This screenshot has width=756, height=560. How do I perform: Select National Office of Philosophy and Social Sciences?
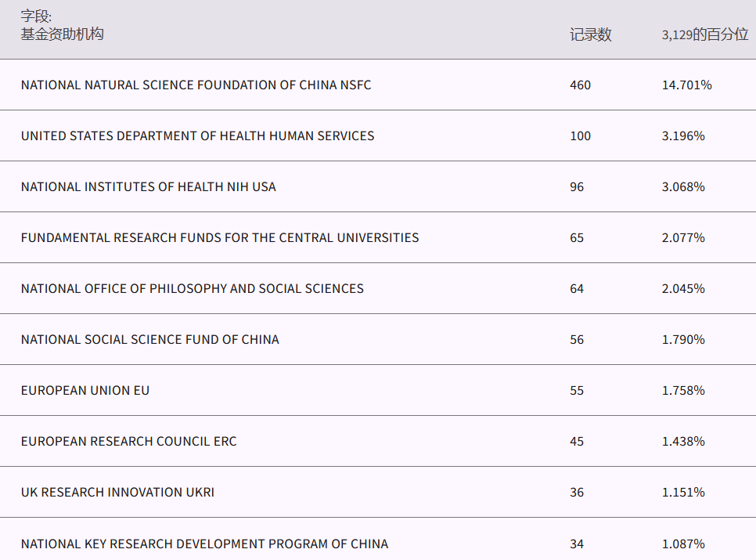click(x=192, y=288)
